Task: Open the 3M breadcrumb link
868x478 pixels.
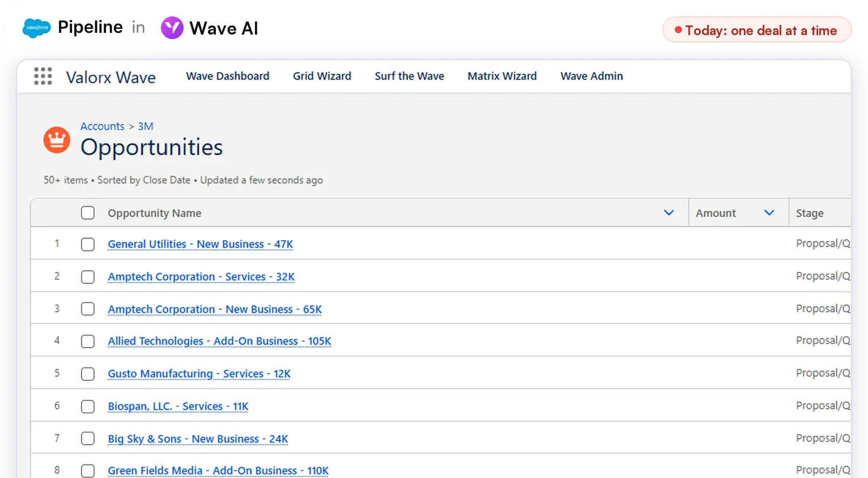Action: [x=146, y=126]
